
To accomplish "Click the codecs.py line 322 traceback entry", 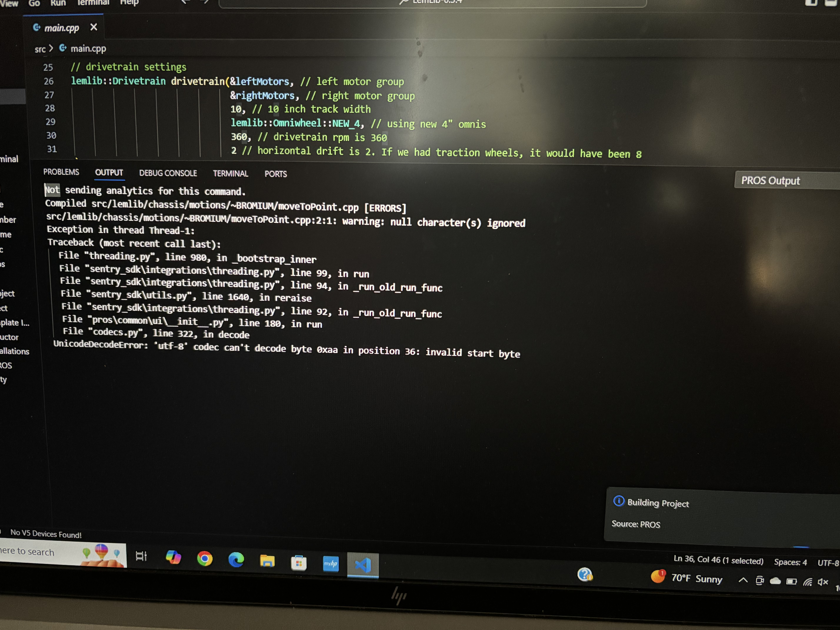I will pyautogui.click(x=156, y=333).
